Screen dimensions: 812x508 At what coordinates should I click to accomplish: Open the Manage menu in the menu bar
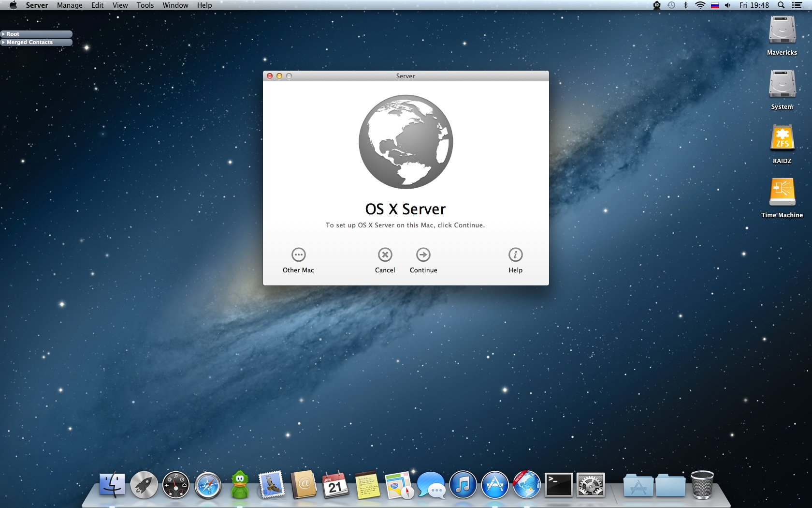click(69, 5)
